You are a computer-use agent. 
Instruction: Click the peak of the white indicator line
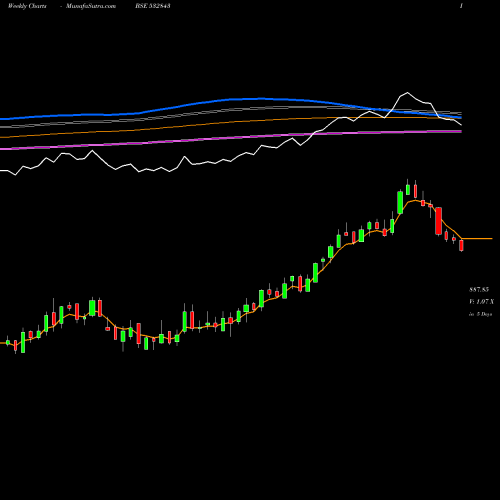click(407, 93)
